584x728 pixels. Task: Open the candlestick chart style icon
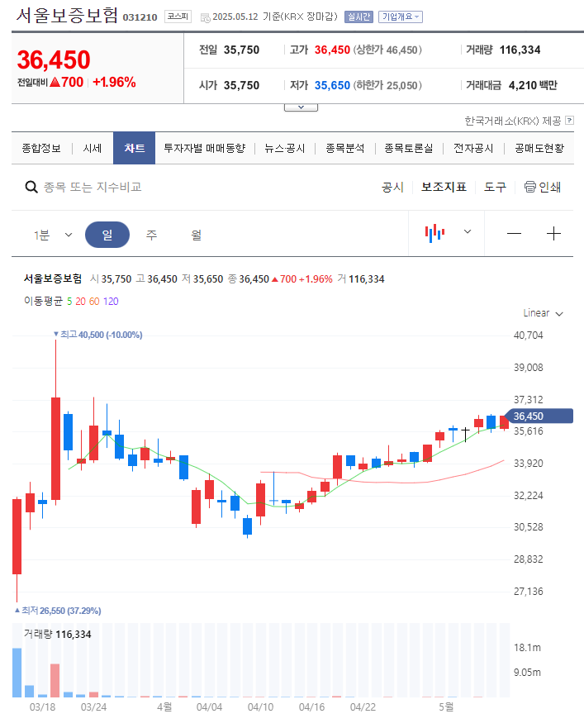pos(434,234)
